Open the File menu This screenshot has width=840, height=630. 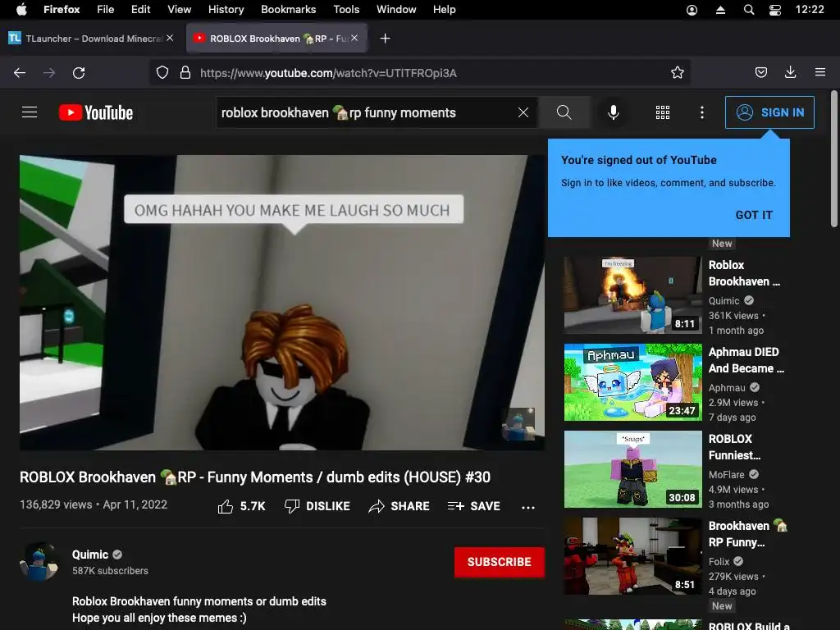click(x=106, y=9)
